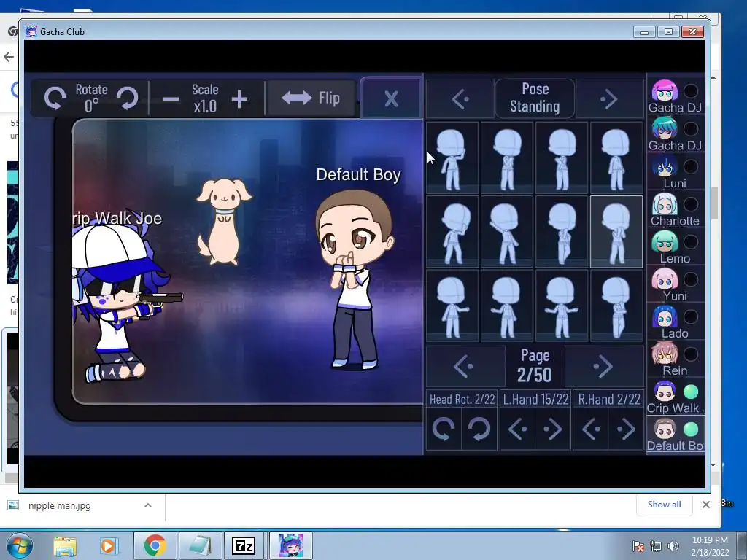
Task: Select Lado character avatar
Action: 665,317
